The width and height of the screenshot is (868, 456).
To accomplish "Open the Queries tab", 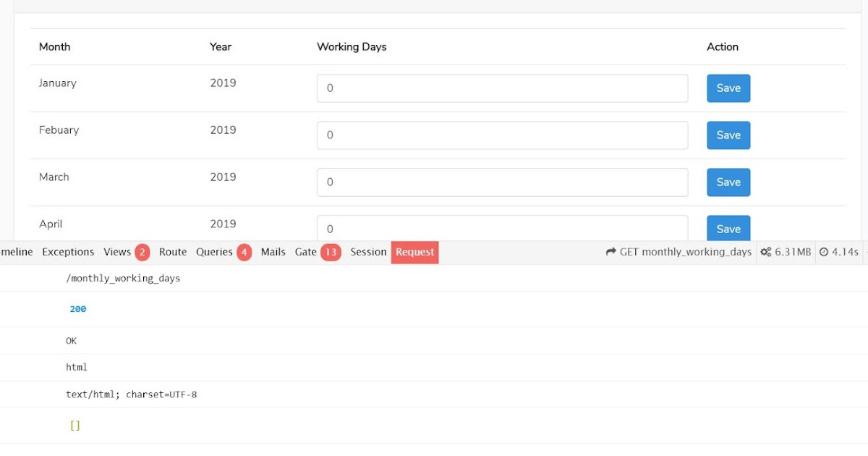I will [x=215, y=252].
